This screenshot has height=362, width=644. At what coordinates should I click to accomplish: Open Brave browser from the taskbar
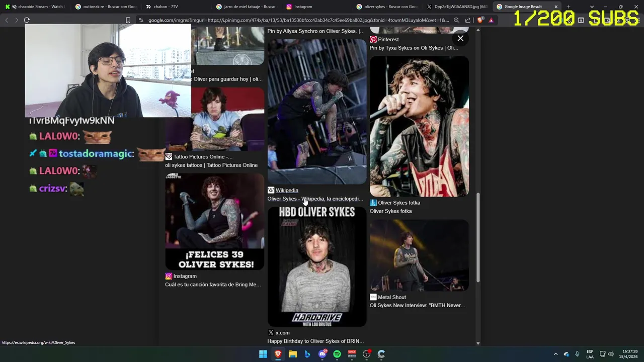(278, 354)
